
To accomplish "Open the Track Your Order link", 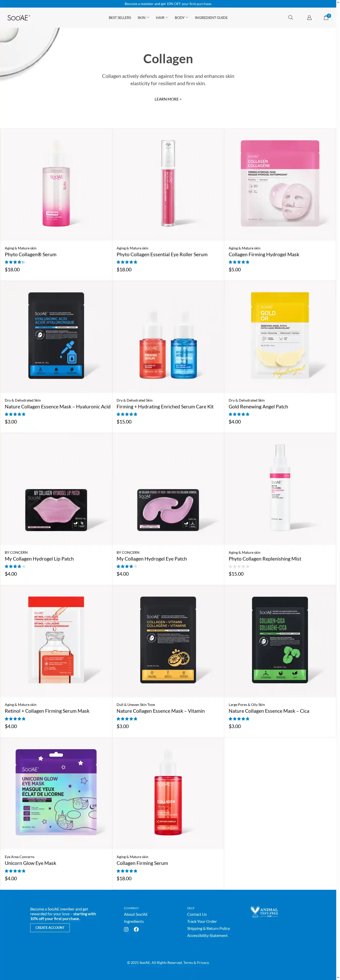I will [202, 921].
